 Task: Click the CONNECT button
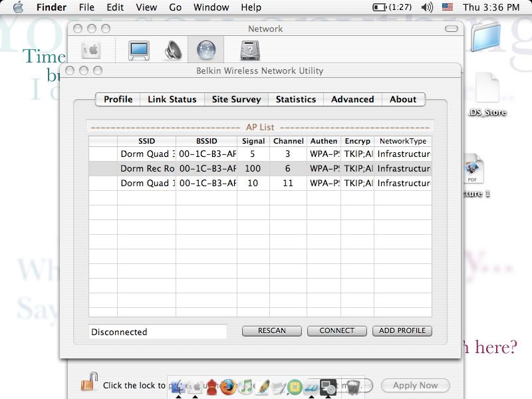[x=337, y=331]
